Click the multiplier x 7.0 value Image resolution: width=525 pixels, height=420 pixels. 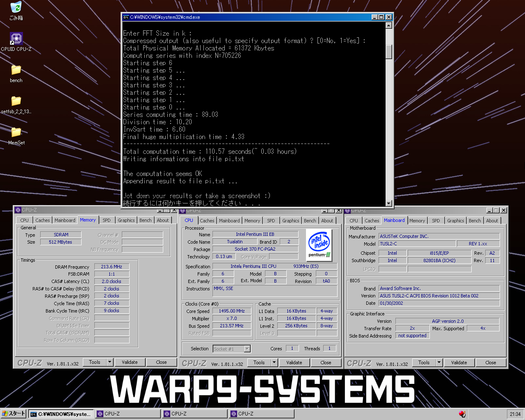click(232, 319)
